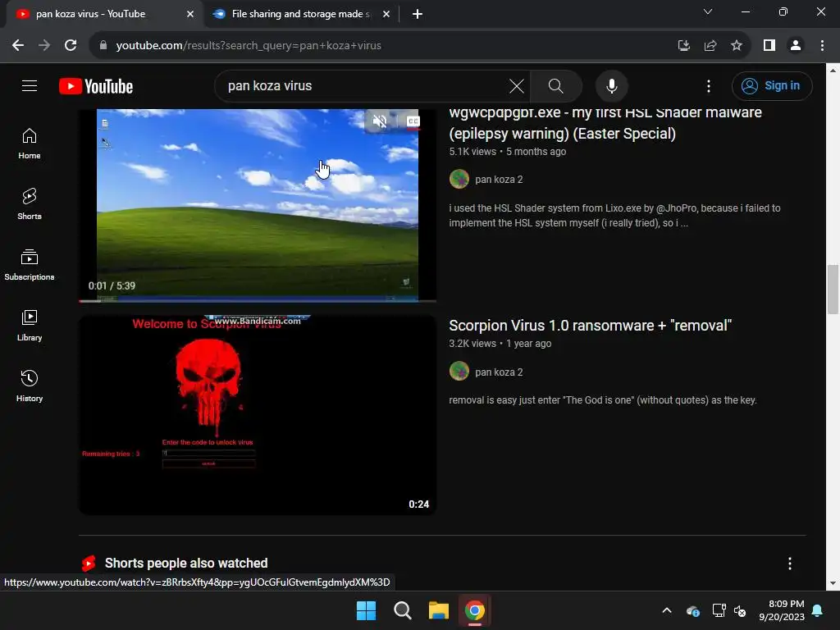Click the scrollbar up arrow
This screenshot has width=840, height=630.
click(833, 70)
